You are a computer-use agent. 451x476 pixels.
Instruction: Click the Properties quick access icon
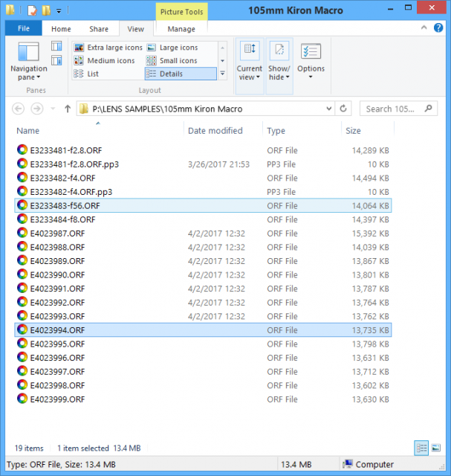coord(33,10)
